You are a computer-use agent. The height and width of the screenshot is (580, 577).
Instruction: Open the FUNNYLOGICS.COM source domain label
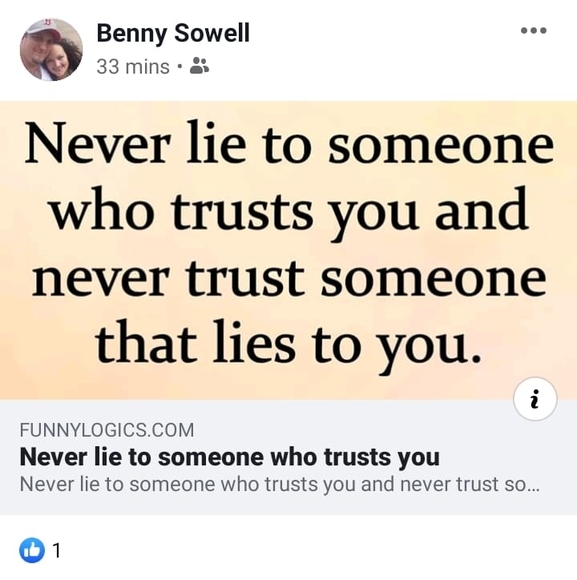tap(107, 430)
